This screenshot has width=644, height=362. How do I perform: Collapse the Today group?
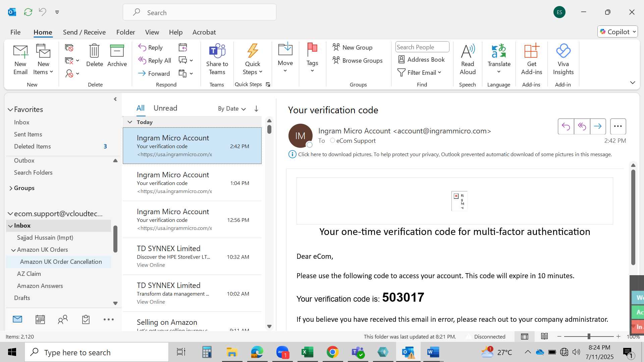pyautogui.click(x=130, y=122)
